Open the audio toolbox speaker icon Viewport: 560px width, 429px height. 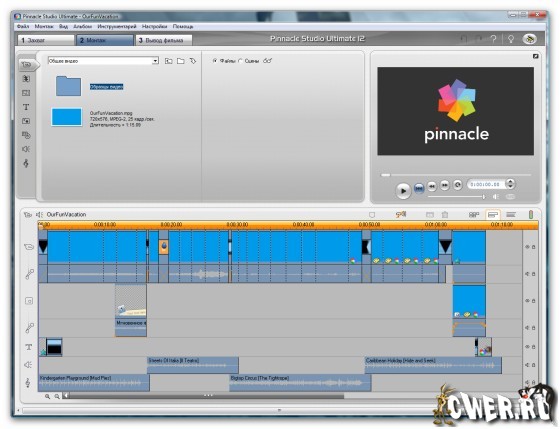click(39, 215)
